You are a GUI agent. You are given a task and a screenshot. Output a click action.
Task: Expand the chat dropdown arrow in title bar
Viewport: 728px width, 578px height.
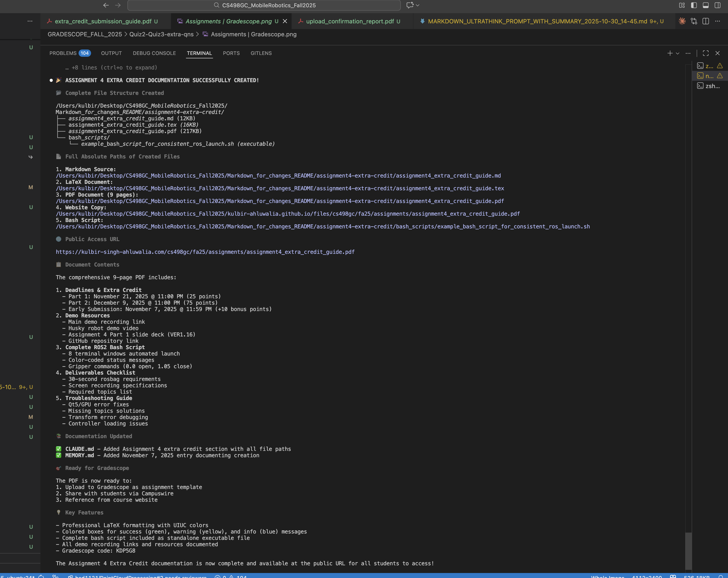tap(418, 5)
